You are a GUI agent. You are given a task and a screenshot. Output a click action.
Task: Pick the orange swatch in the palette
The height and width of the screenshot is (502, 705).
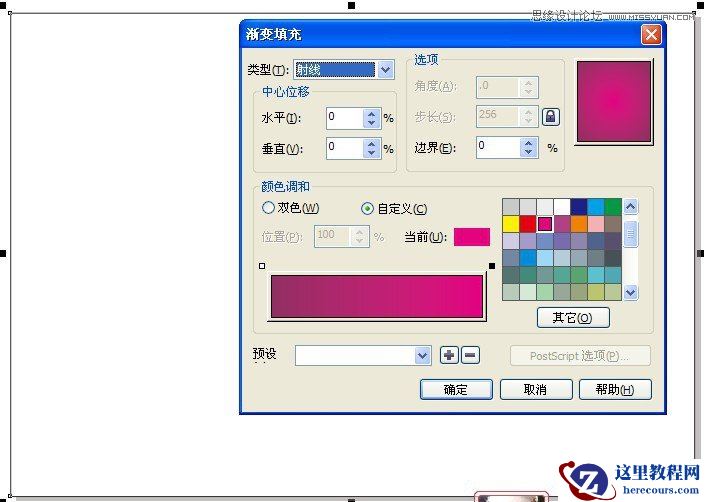coord(579,224)
